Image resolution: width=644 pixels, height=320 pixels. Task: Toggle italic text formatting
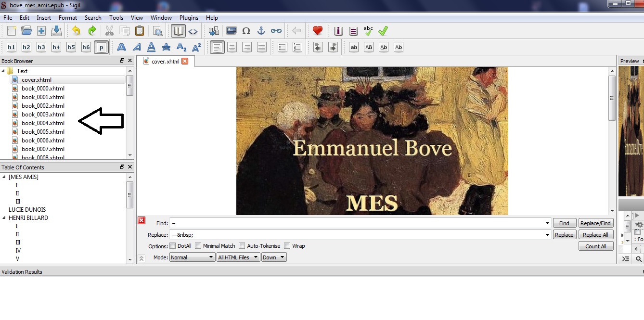click(137, 47)
